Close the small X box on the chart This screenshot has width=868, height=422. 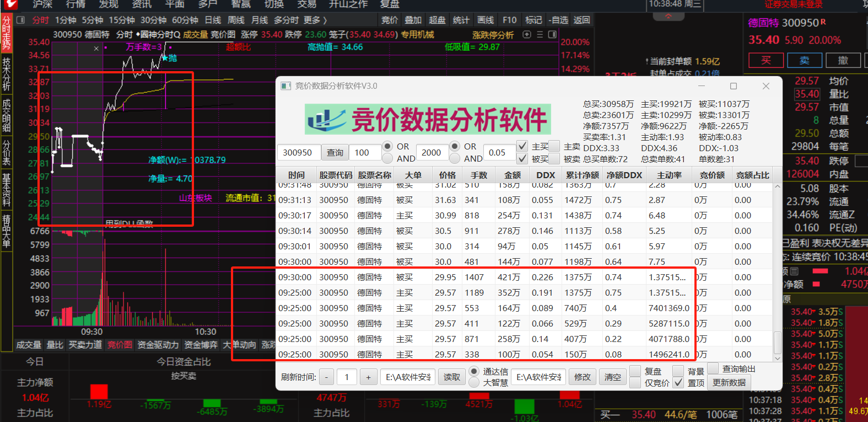coord(96,49)
